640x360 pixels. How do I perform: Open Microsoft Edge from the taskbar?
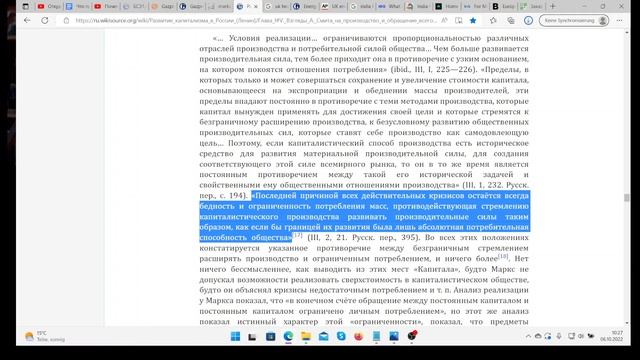point(288,336)
